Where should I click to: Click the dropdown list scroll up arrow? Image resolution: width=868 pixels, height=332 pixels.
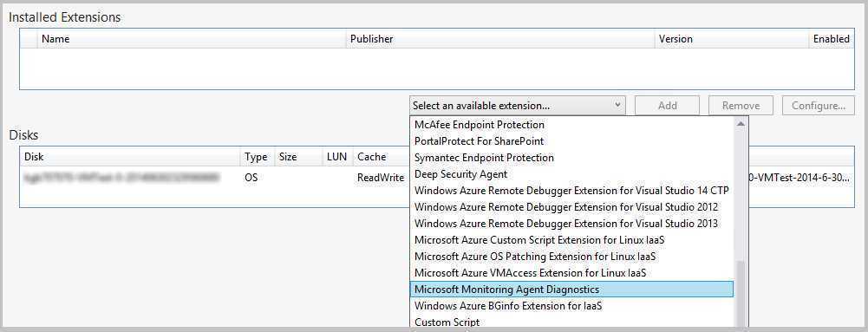[741, 124]
